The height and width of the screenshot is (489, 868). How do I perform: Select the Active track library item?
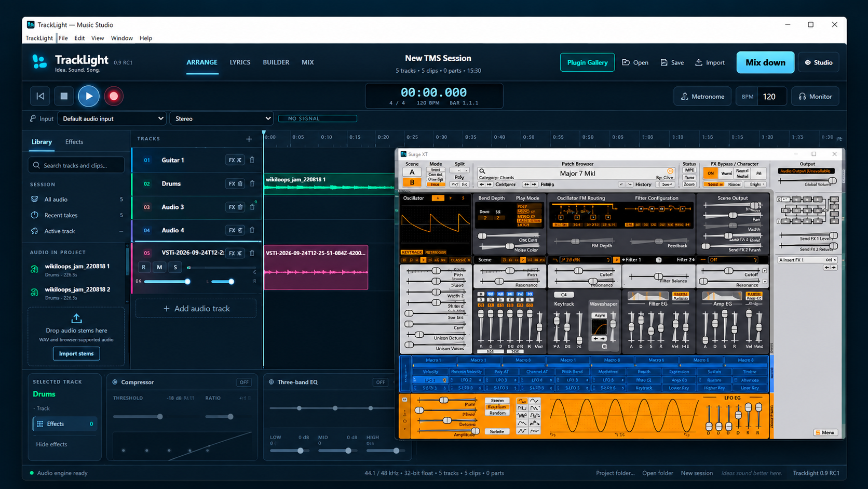[x=77, y=231]
